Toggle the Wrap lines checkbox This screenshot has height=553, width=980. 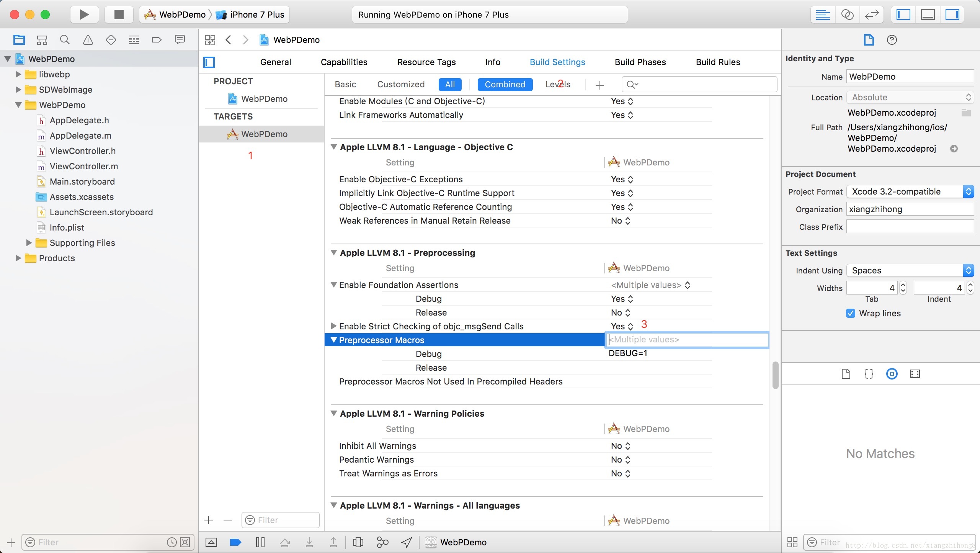851,313
